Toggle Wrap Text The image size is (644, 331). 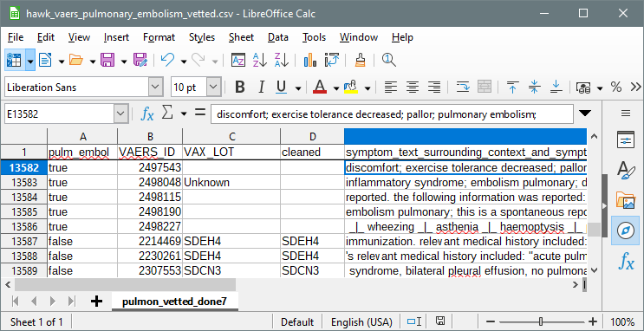pos(463,87)
